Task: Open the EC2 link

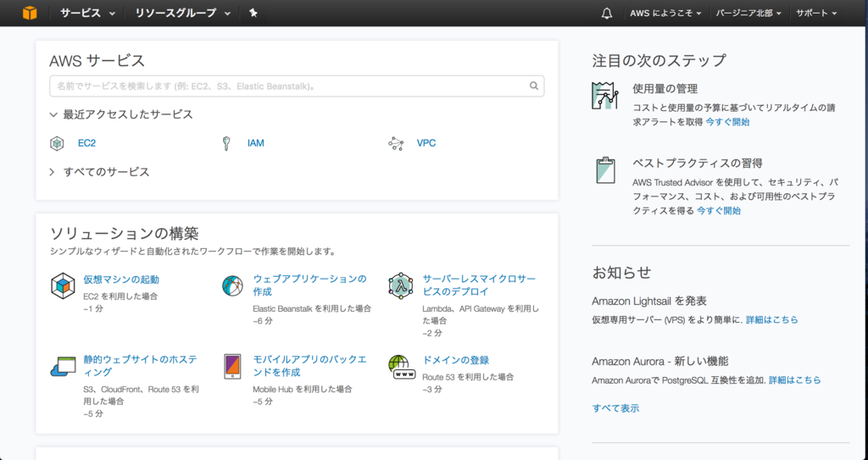Action: pos(87,143)
